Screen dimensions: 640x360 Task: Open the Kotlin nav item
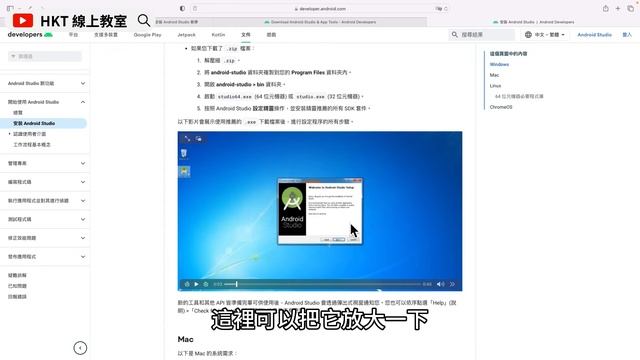pos(218,35)
